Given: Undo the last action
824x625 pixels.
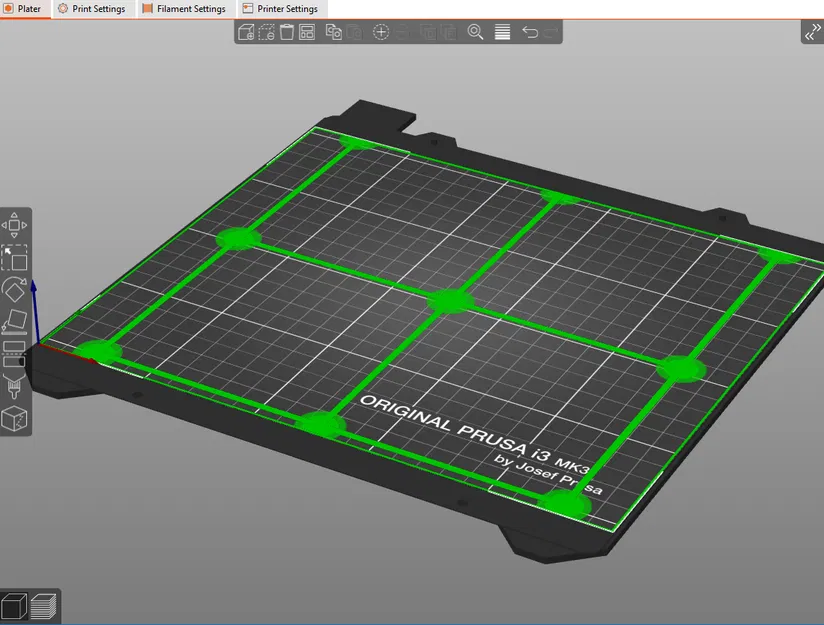Looking at the screenshot, I should click(530, 32).
